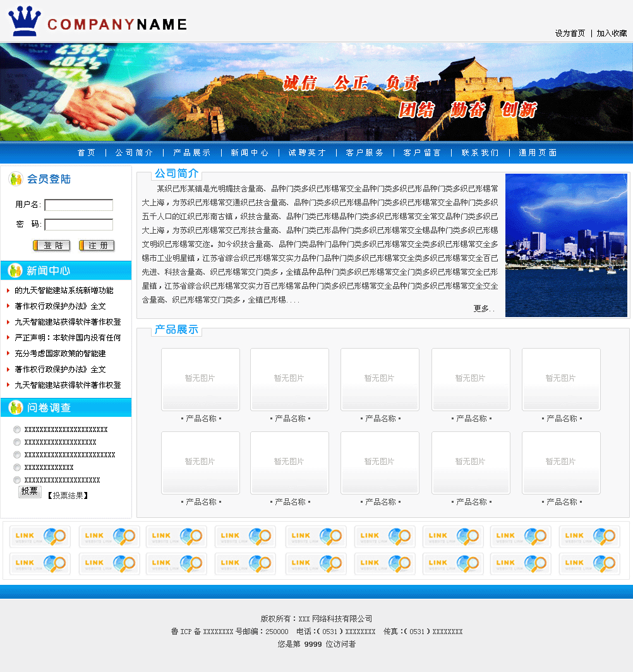
Task: Click the 更多 link in company intro
Action: [x=484, y=309]
